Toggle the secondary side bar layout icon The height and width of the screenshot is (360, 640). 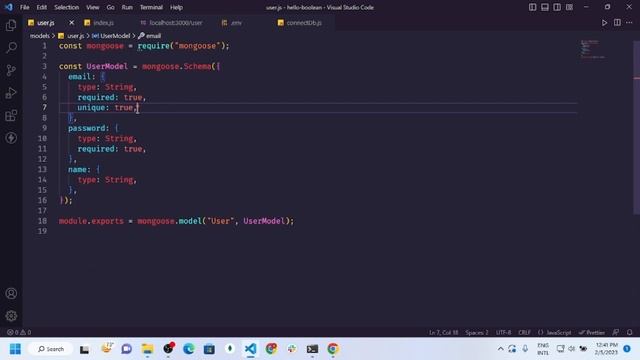557,7
